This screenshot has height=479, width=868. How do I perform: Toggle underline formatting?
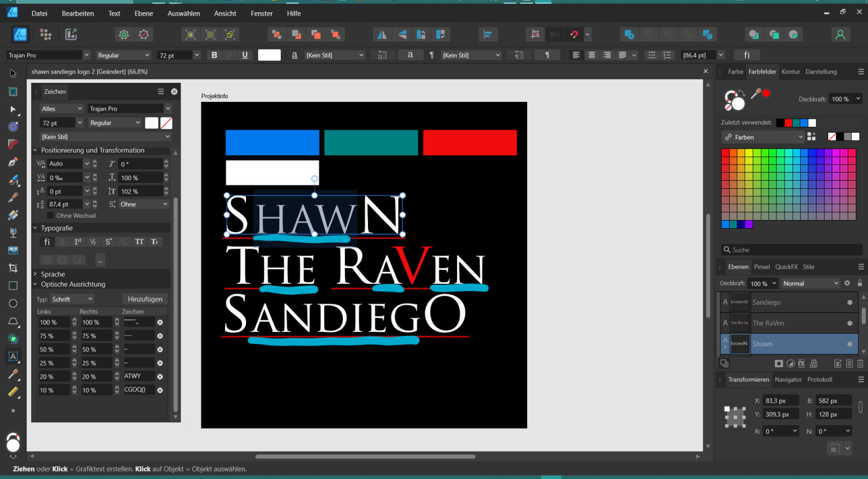(245, 54)
